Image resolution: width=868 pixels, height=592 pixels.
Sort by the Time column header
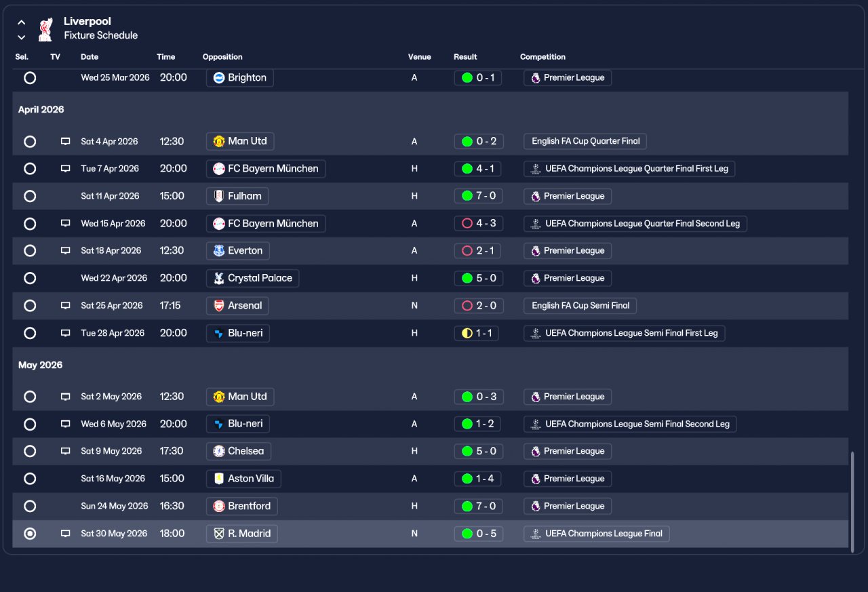[x=166, y=57]
